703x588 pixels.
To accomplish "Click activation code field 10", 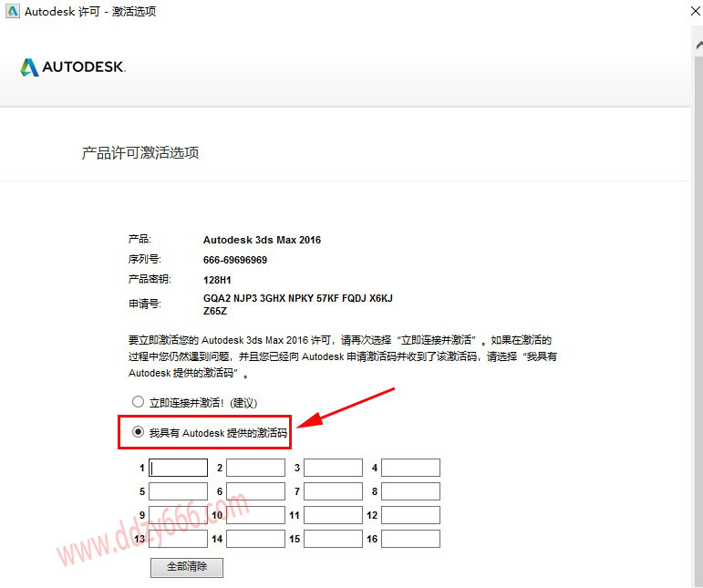I will click(x=255, y=515).
